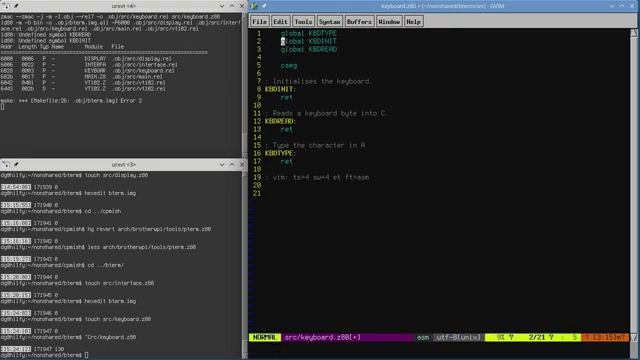Click the KBDTYPE: label on line 16

(280, 153)
